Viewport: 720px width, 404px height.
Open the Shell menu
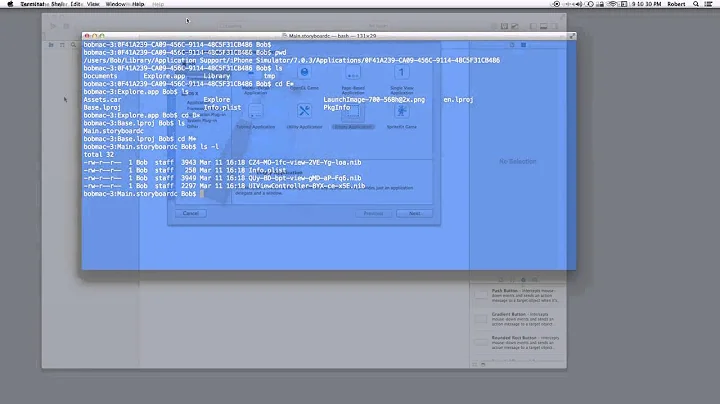[x=59, y=4]
